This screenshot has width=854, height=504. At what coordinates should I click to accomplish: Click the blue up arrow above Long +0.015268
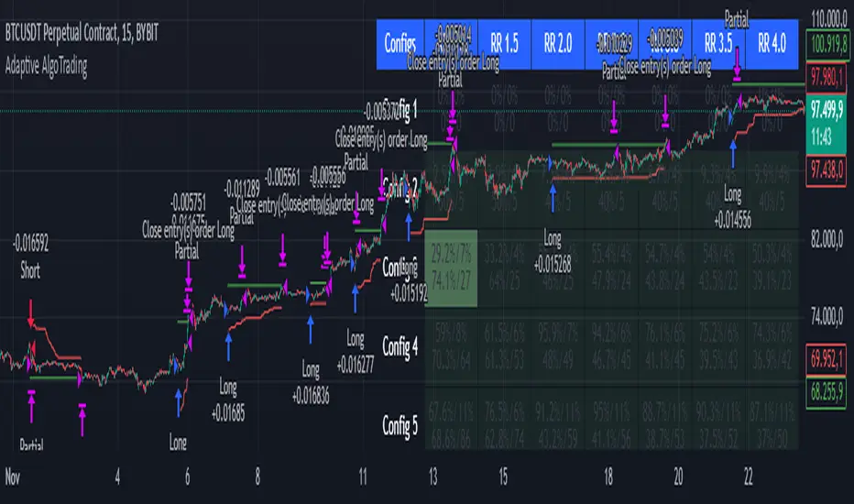pyautogui.click(x=553, y=198)
